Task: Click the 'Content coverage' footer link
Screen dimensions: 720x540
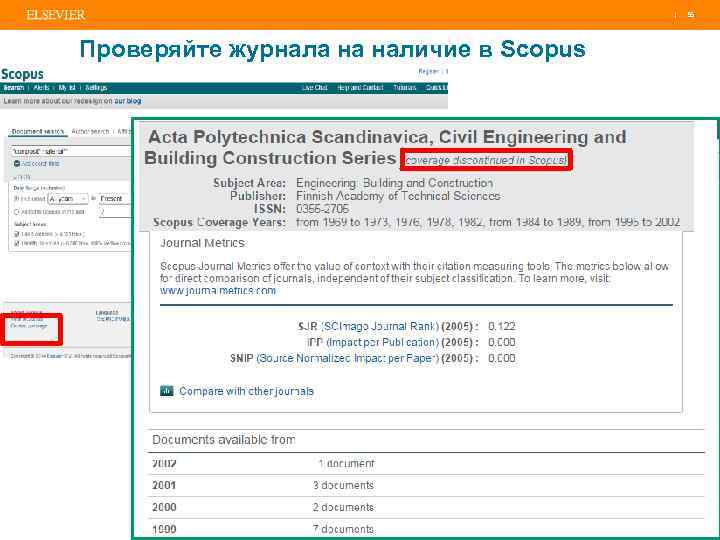Action: tap(29, 326)
